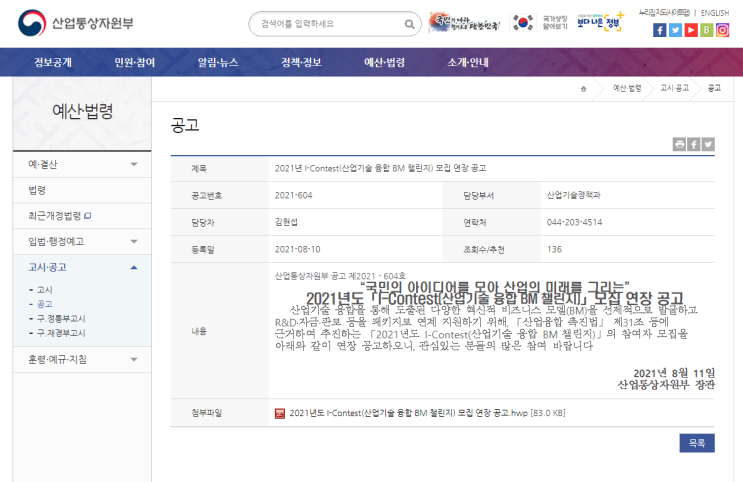743x482 pixels.
Task: Click the 입법·행정예고 sidebar label
Action: pyautogui.click(x=56, y=242)
